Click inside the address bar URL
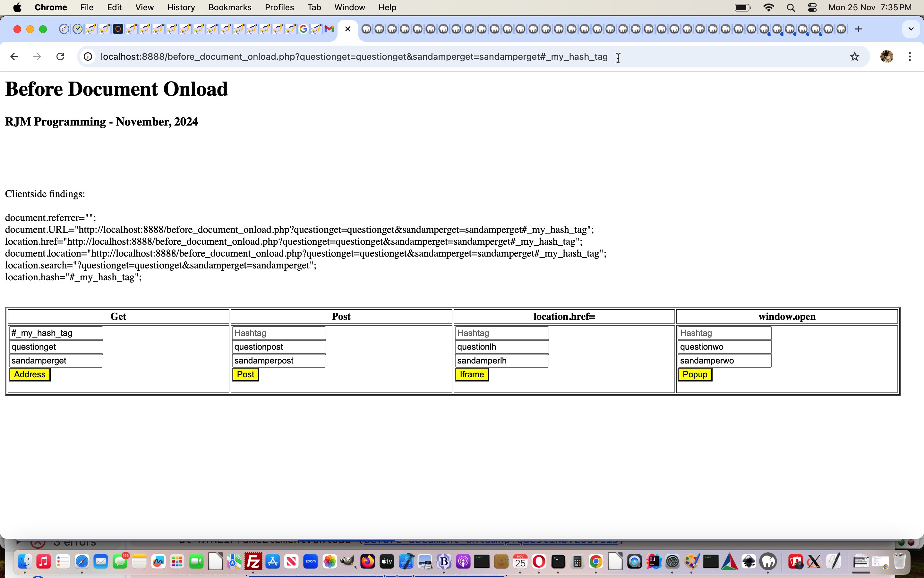Screen dimensions: 924x578 354,57
